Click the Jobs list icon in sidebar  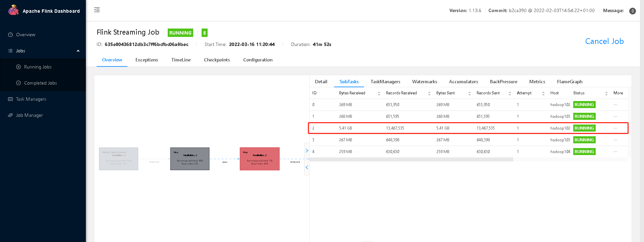pyautogui.click(x=10, y=51)
